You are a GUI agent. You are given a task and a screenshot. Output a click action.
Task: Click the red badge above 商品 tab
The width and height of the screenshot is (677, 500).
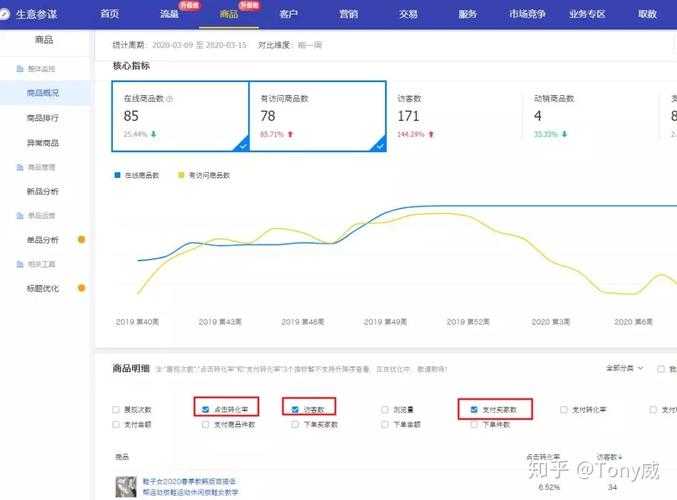(249, 5)
